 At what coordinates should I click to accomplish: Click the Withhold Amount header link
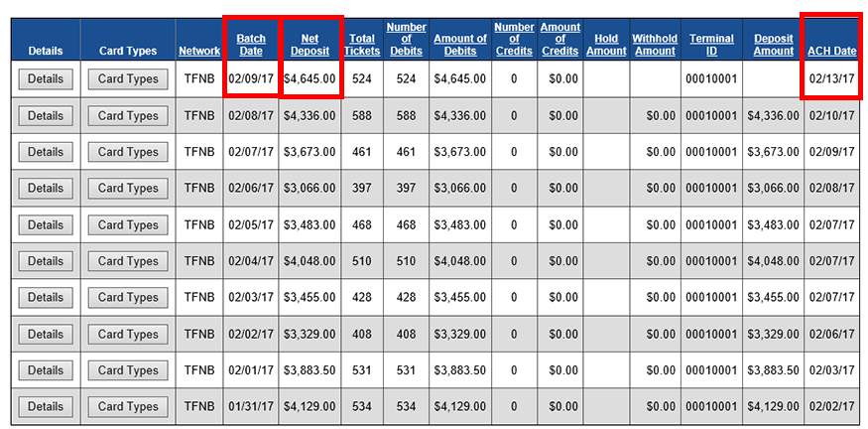[x=655, y=45]
